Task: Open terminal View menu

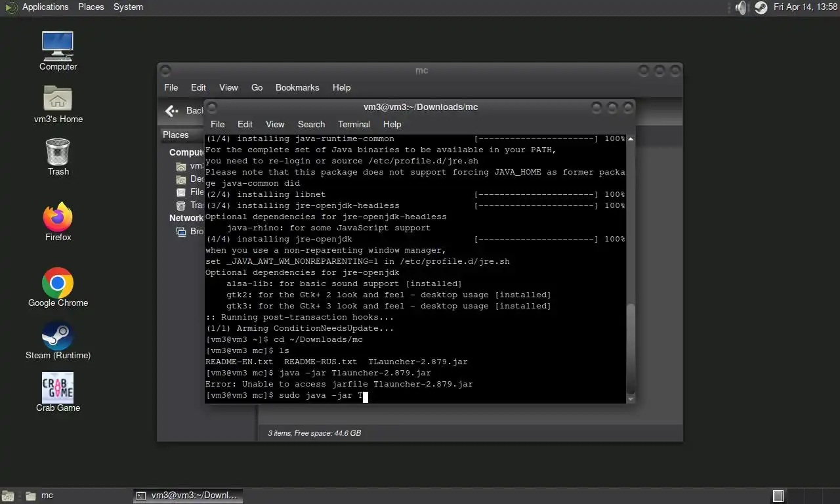Action: pos(275,124)
